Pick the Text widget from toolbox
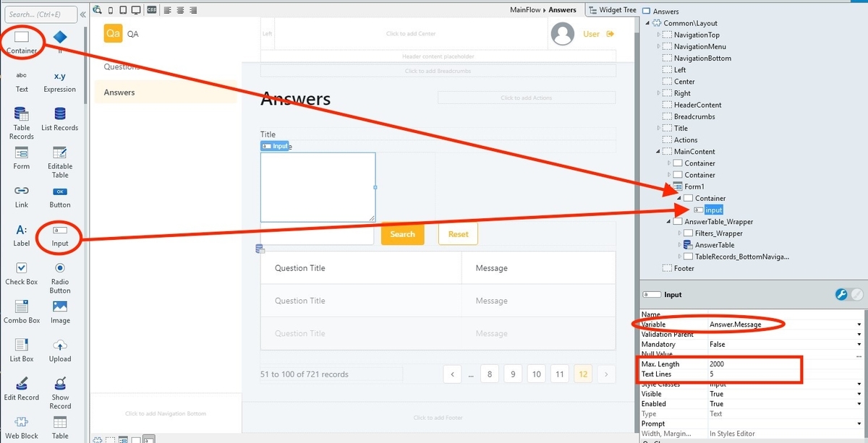 point(22,81)
